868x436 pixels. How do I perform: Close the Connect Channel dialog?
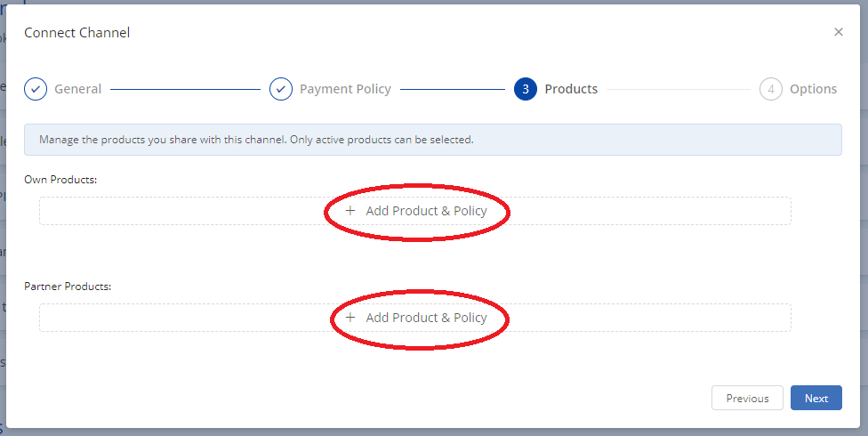(x=838, y=32)
